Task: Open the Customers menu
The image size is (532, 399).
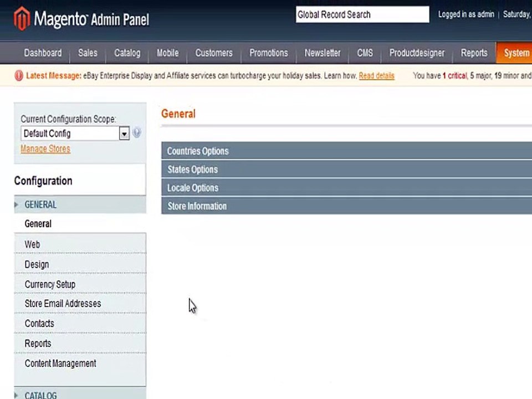Action: pos(214,53)
